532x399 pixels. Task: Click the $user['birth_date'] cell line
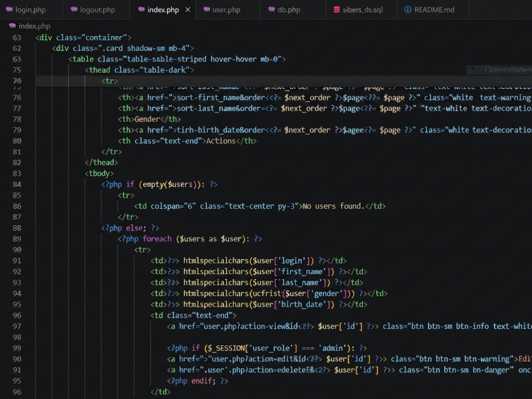click(x=259, y=304)
